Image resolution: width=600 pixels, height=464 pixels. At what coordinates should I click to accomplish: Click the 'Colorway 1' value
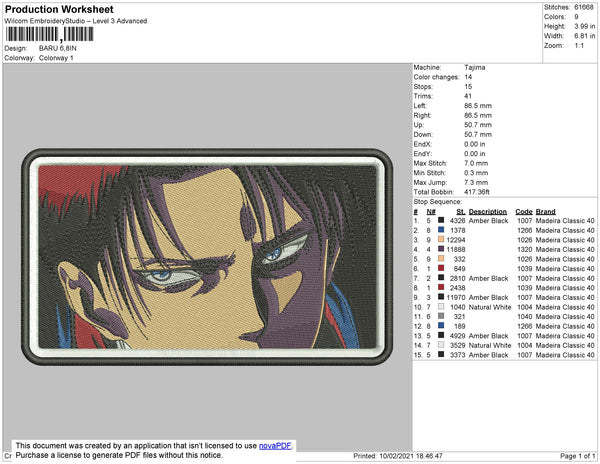[56, 58]
